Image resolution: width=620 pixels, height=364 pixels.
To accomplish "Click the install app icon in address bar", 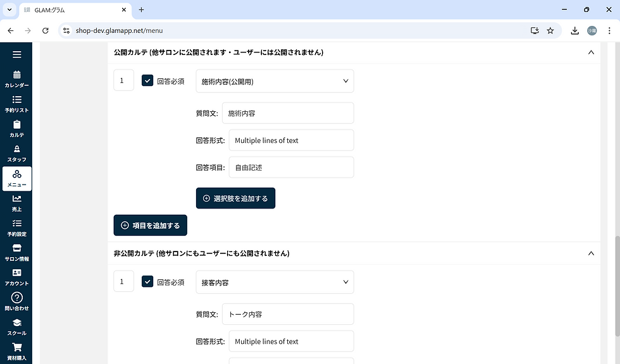I will 535,30.
